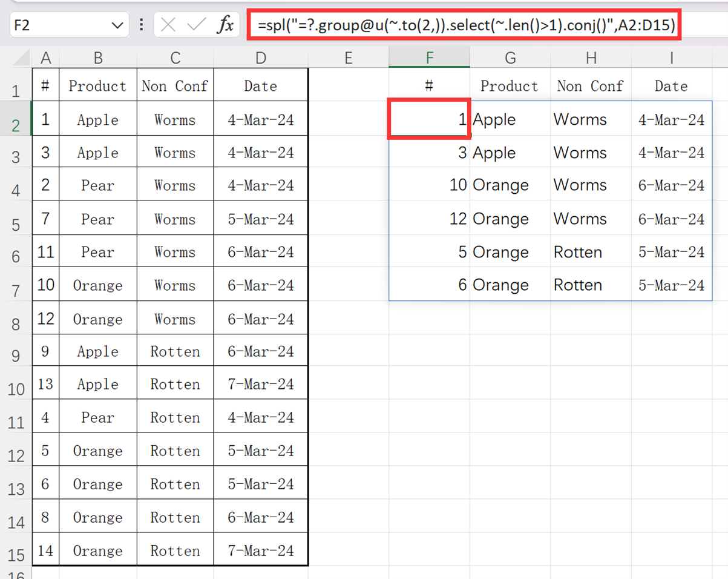The width and height of the screenshot is (728, 579).
Task: Click cell F2 containing value 1
Action: [x=429, y=120]
